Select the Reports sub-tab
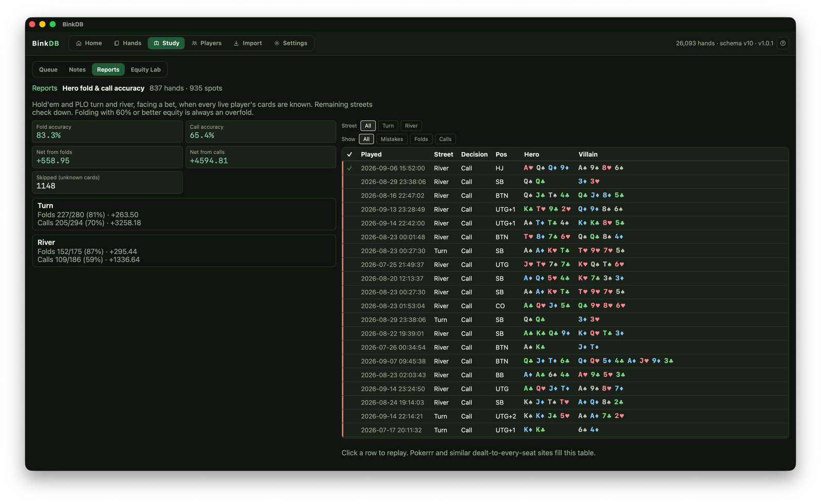The width and height of the screenshot is (821, 504). (x=108, y=69)
